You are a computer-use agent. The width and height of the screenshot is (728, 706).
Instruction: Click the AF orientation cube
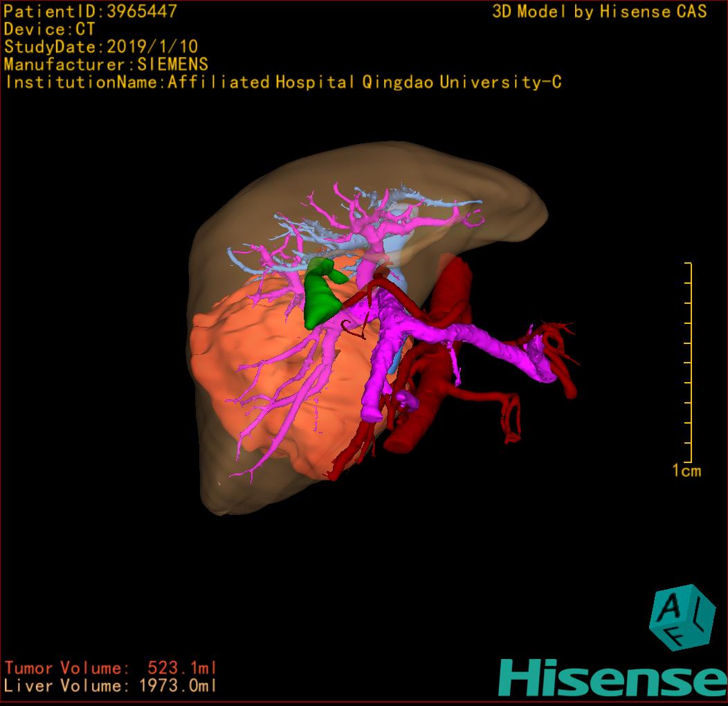(x=682, y=617)
